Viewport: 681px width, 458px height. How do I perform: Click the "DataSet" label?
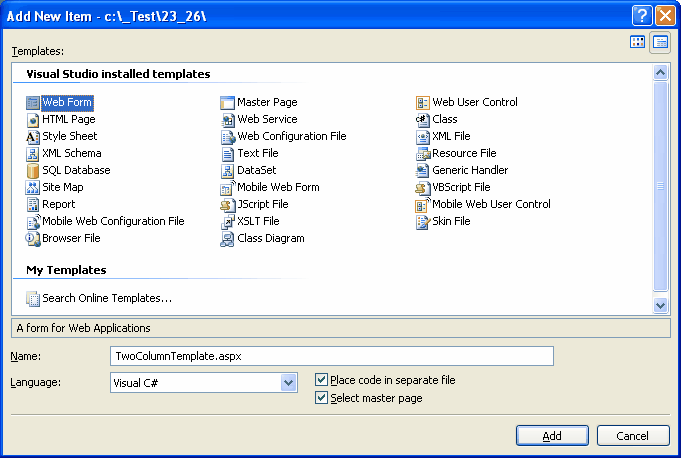tap(257, 170)
